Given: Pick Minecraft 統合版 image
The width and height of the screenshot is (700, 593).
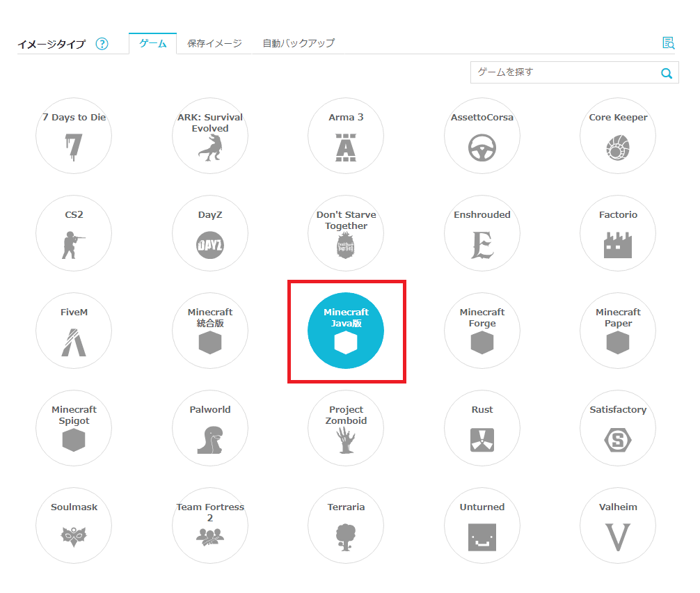Looking at the screenshot, I should point(210,331).
